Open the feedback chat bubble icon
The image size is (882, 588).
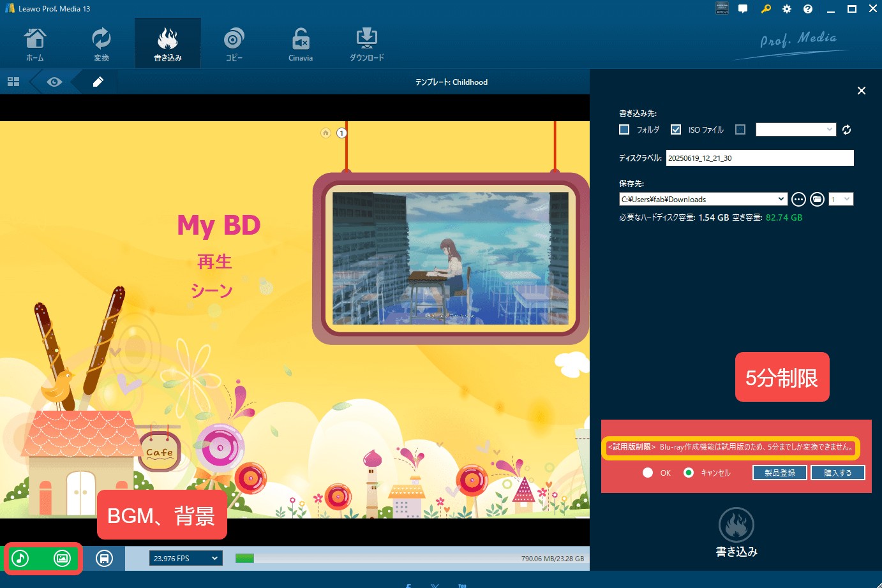tap(743, 9)
